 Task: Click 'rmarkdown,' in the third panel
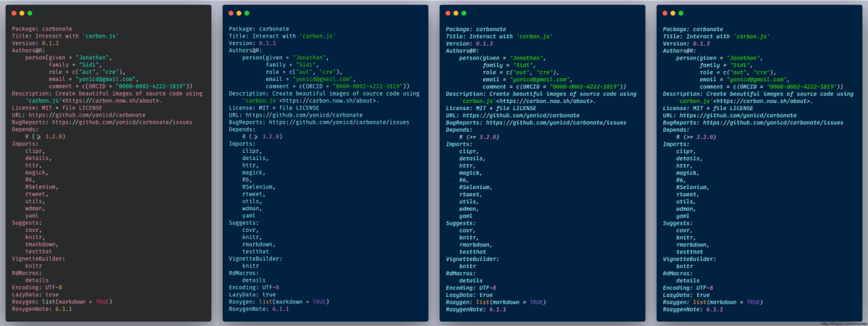click(476, 244)
